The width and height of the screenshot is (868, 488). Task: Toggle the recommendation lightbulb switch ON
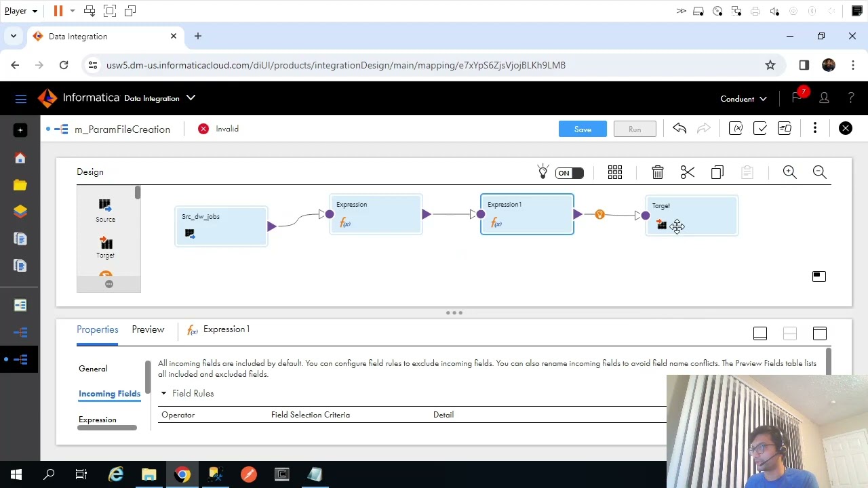(x=569, y=173)
